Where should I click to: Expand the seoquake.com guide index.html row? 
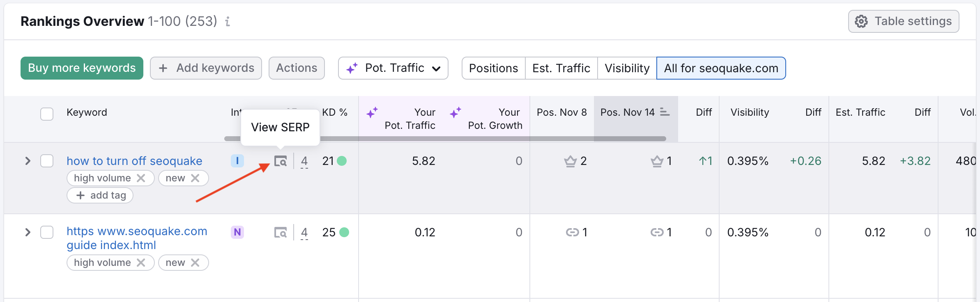click(x=28, y=232)
